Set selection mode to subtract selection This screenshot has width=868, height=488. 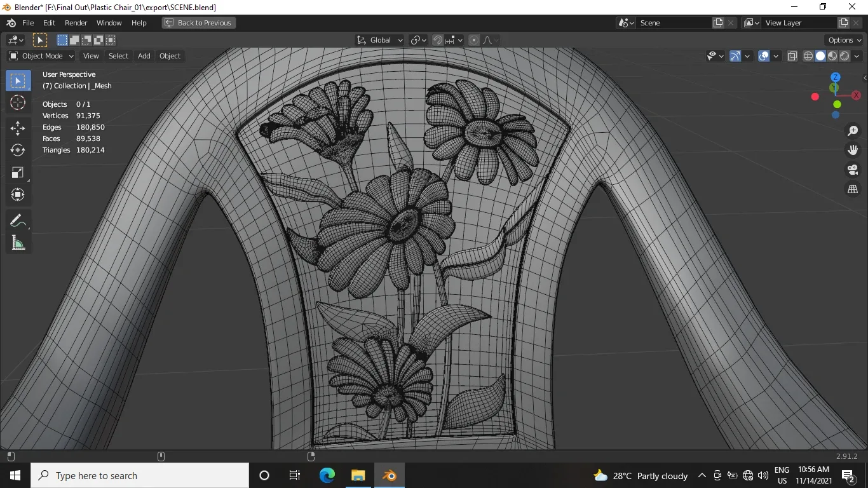[86, 40]
